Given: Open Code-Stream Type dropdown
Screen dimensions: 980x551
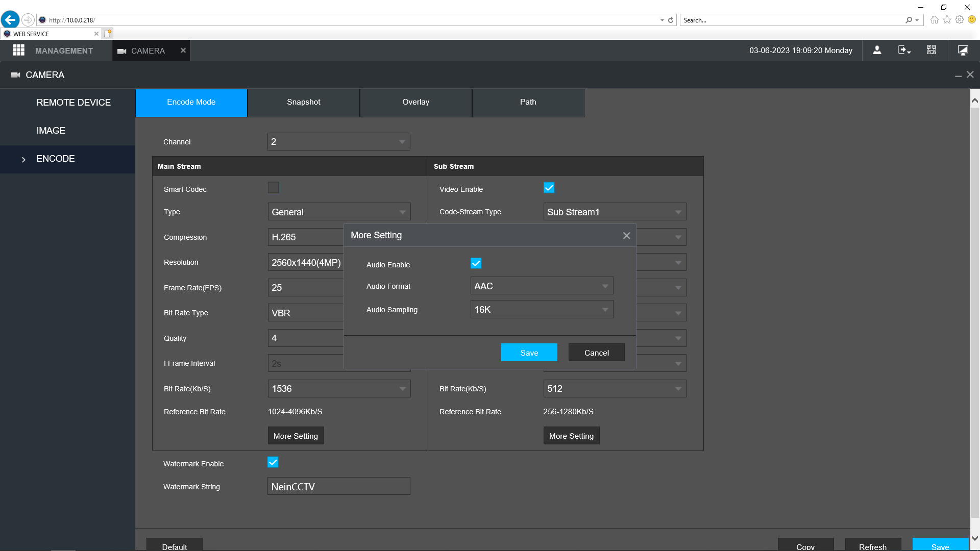Looking at the screenshot, I should pos(615,212).
